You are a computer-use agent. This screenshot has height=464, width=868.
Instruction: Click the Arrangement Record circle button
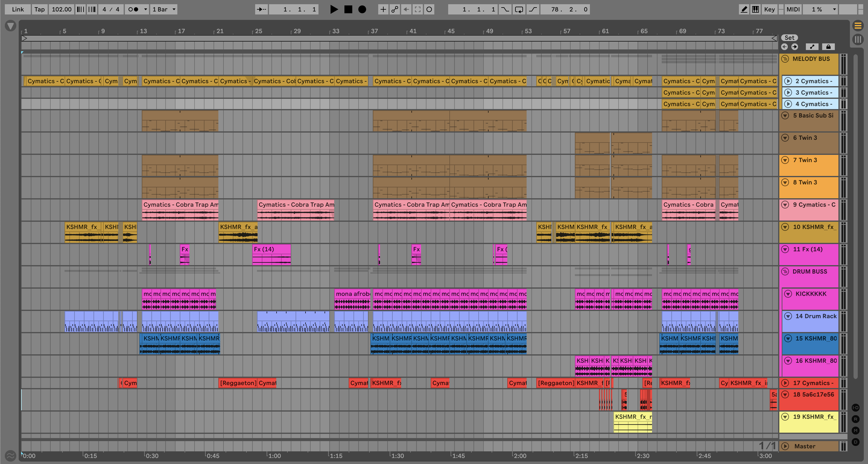(x=362, y=9)
